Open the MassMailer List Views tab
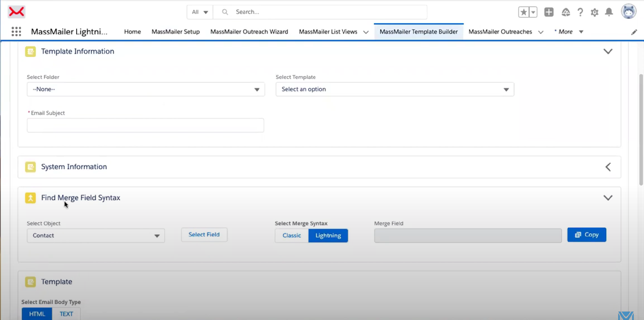The width and height of the screenshot is (644, 320). (x=328, y=32)
